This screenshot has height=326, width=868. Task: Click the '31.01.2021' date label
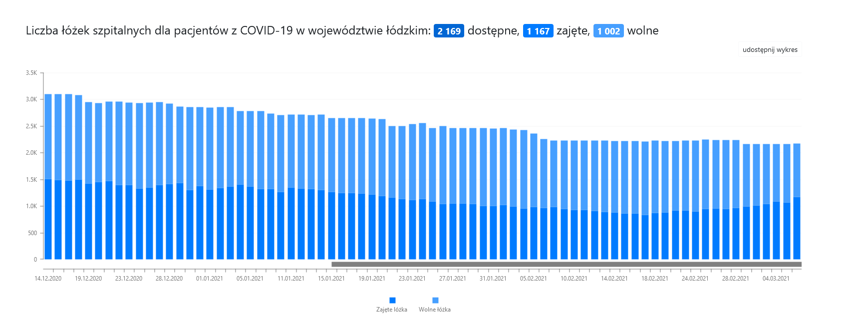tap(493, 279)
